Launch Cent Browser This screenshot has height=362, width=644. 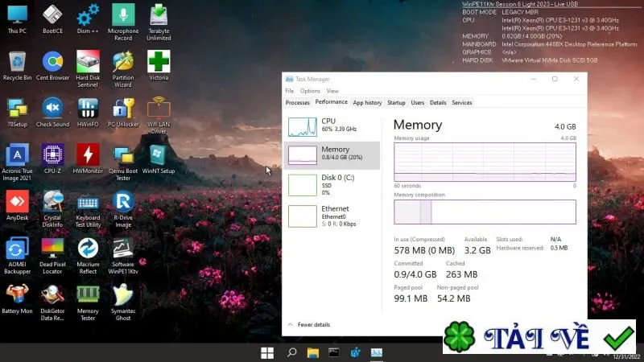(52, 66)
